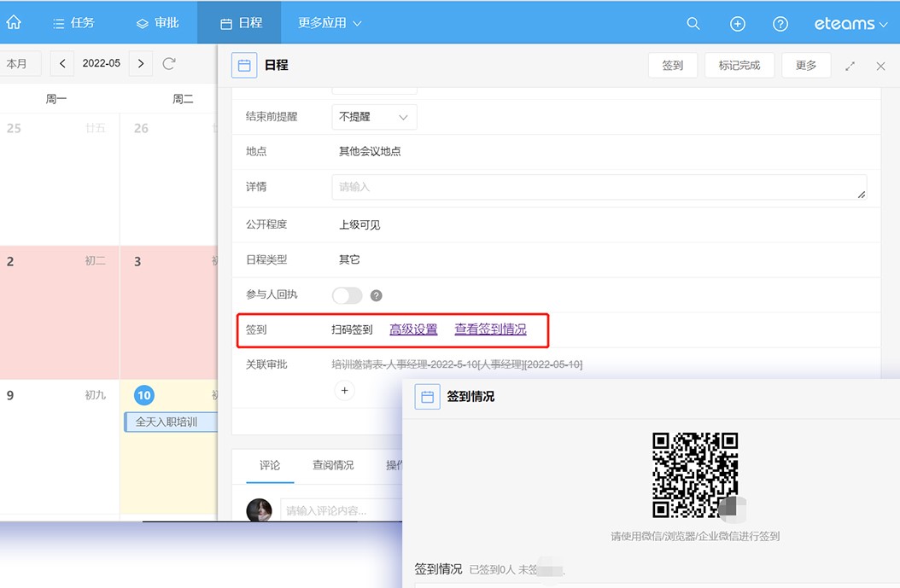Click the 签到 button
This screenshot has height=588, width=900.
point(673,66)
